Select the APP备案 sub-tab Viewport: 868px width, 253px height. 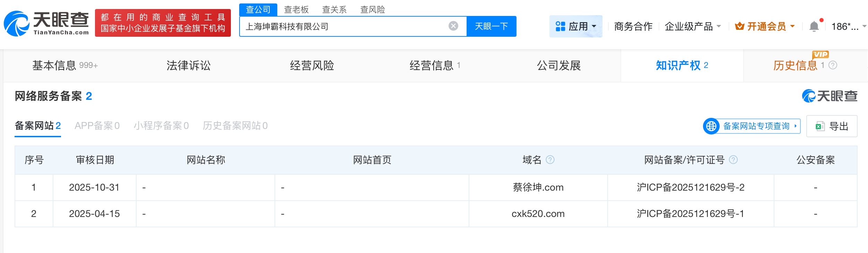pyautogui.click(x=97, y=126)
